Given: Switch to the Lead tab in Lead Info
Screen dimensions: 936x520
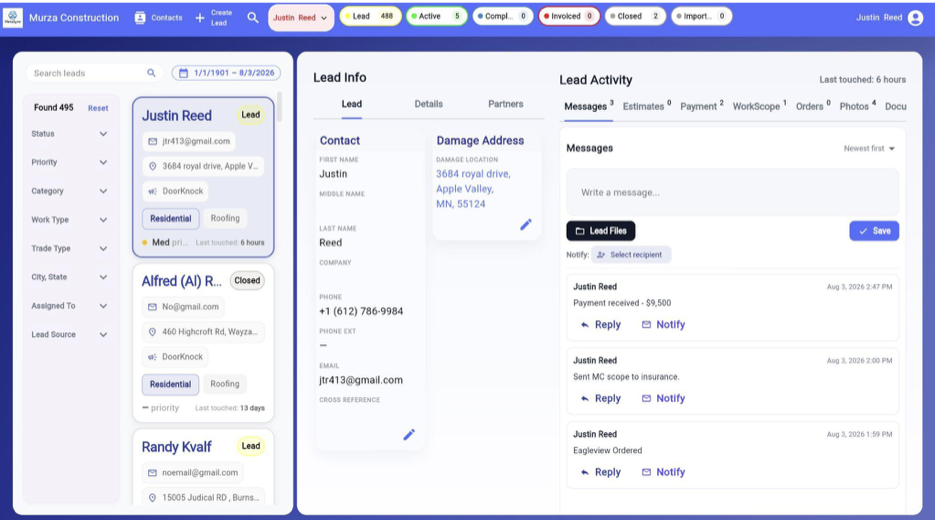Looking at the screenshot, I should pyautogui.click(x=352, y=104).
